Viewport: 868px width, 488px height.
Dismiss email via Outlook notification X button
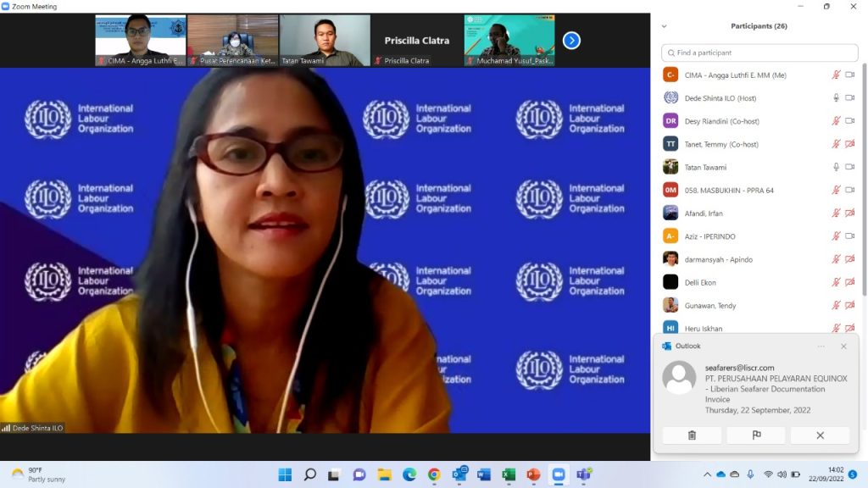pyautogui.click(x=820, y=435)
